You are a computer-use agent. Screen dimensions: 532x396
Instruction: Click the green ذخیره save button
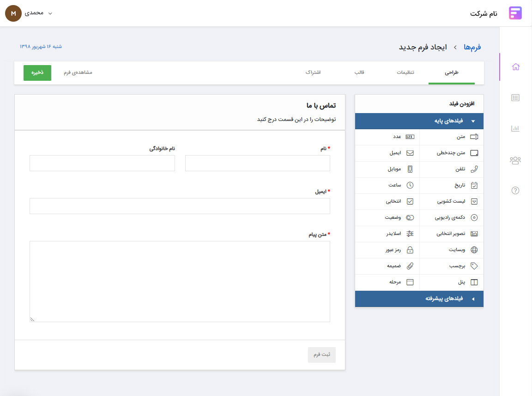[37, 73]
